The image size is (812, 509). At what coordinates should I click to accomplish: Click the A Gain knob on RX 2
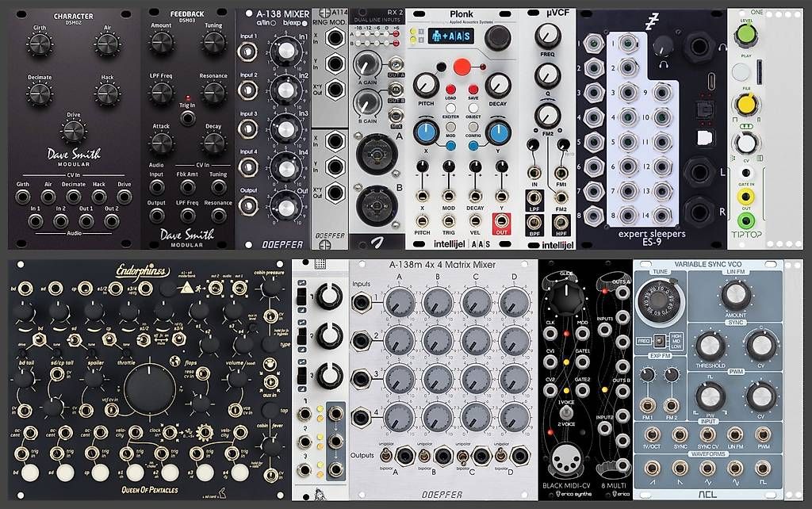(366, 64)
